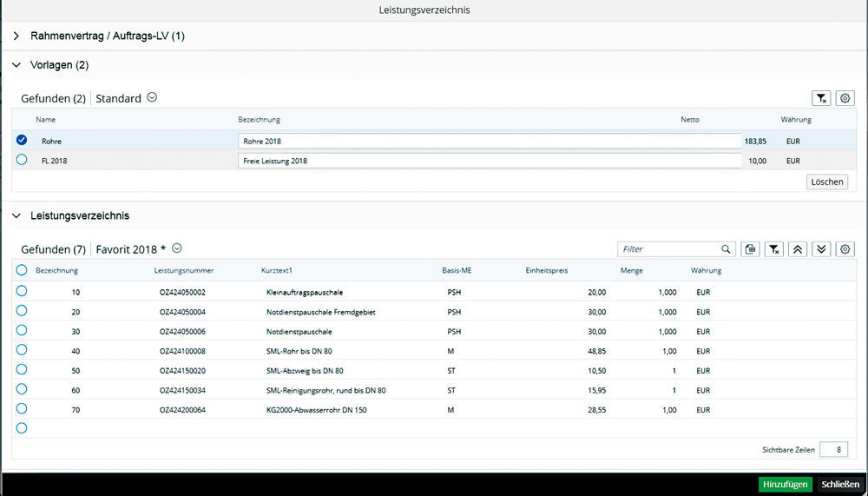Toggle the select-all circle in the Bezeichnung header

(22, 270)
